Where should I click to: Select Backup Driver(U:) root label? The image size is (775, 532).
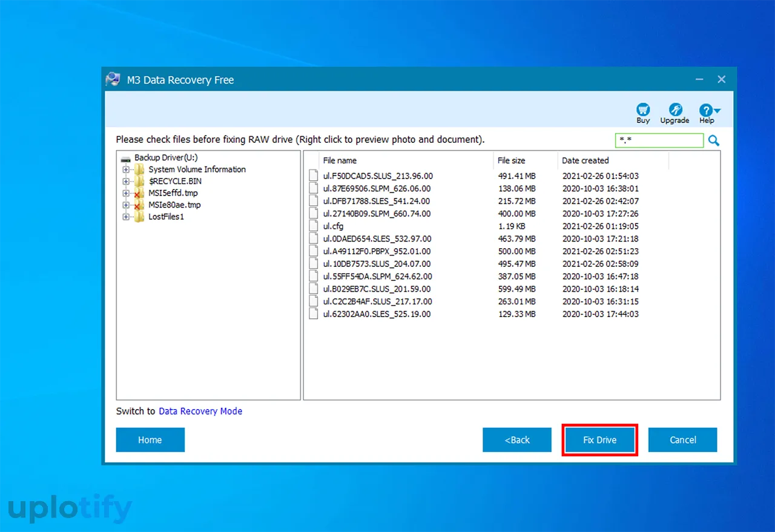[167, 157]
